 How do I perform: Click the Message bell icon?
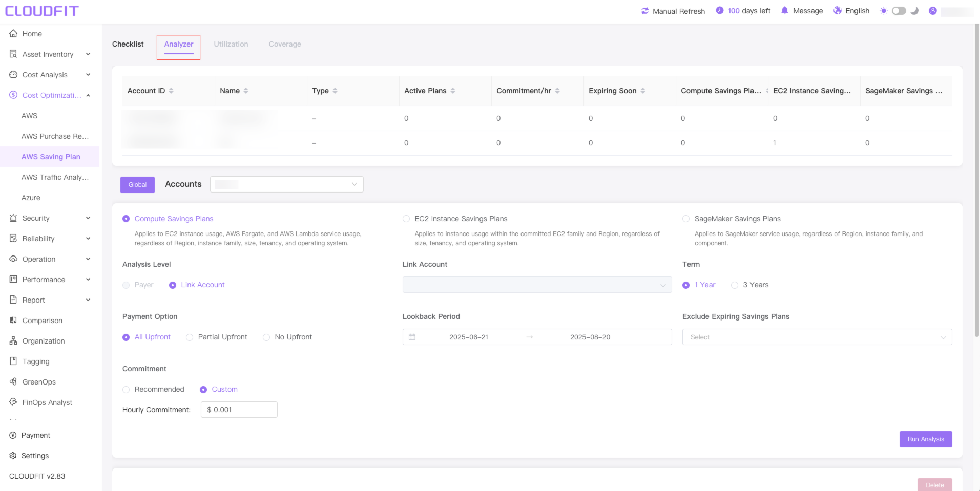(x=785, y=11)
